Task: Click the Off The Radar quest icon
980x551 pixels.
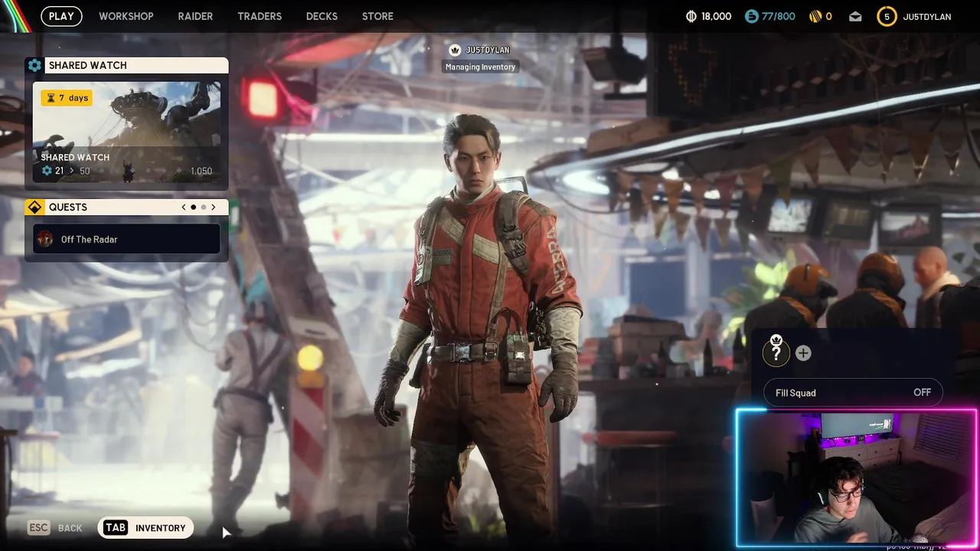Action: (x=46, y=240)
